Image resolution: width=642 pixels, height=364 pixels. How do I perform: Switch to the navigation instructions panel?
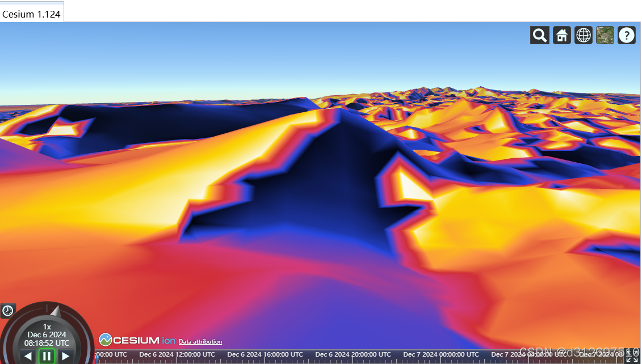(x=626, y=35)
